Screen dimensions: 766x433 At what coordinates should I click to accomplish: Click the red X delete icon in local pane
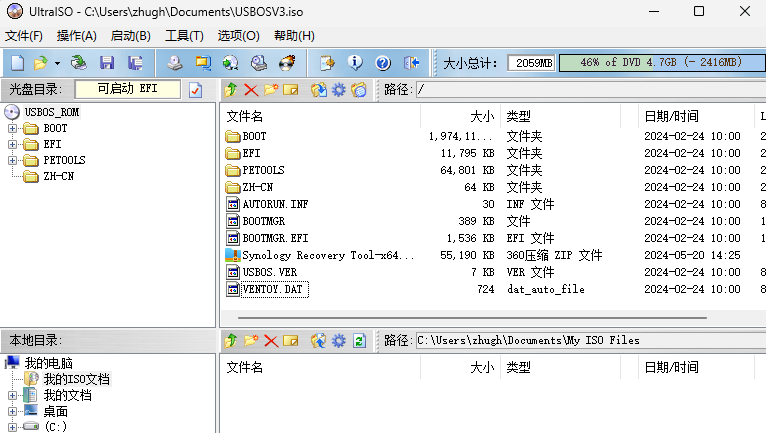[x=271, y=341]
